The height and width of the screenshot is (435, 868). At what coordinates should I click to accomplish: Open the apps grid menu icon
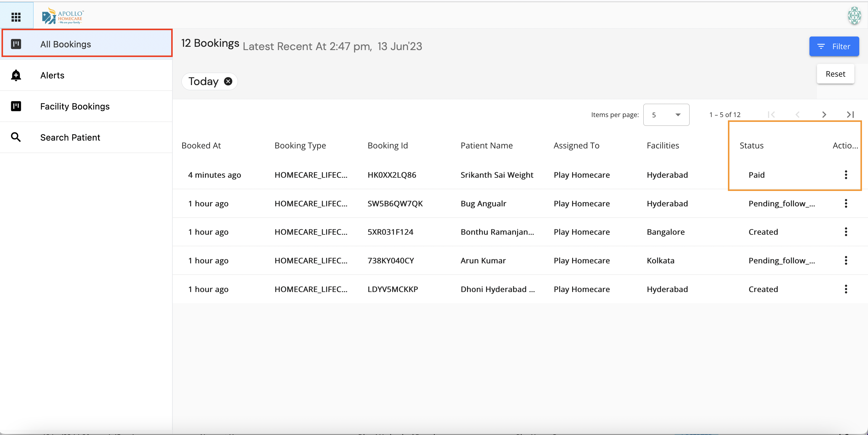point(16,17)
